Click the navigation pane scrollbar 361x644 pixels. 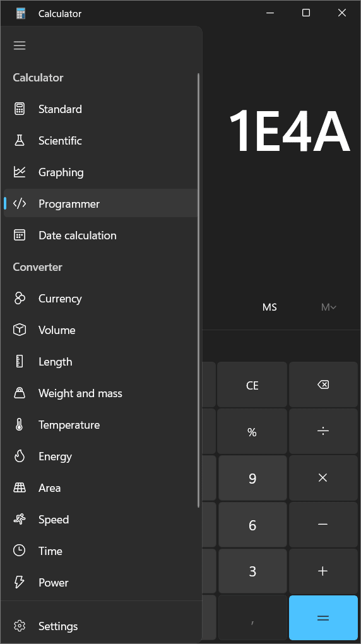199,290
